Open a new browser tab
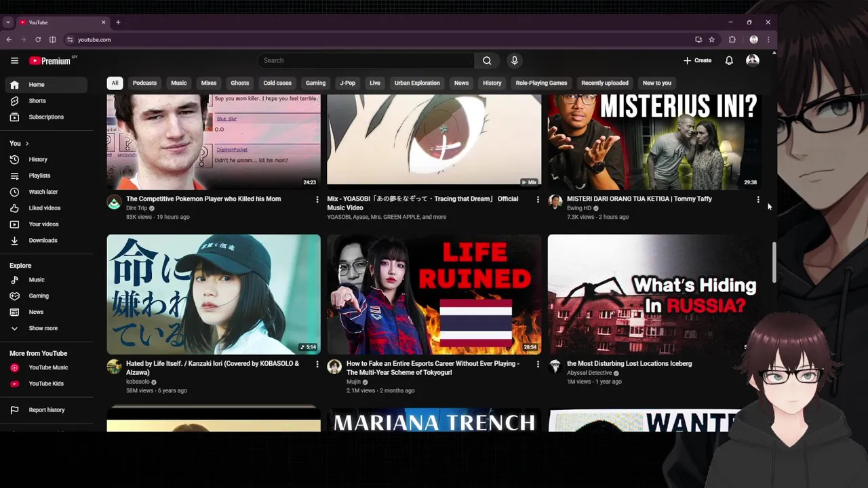 (118, 22)
